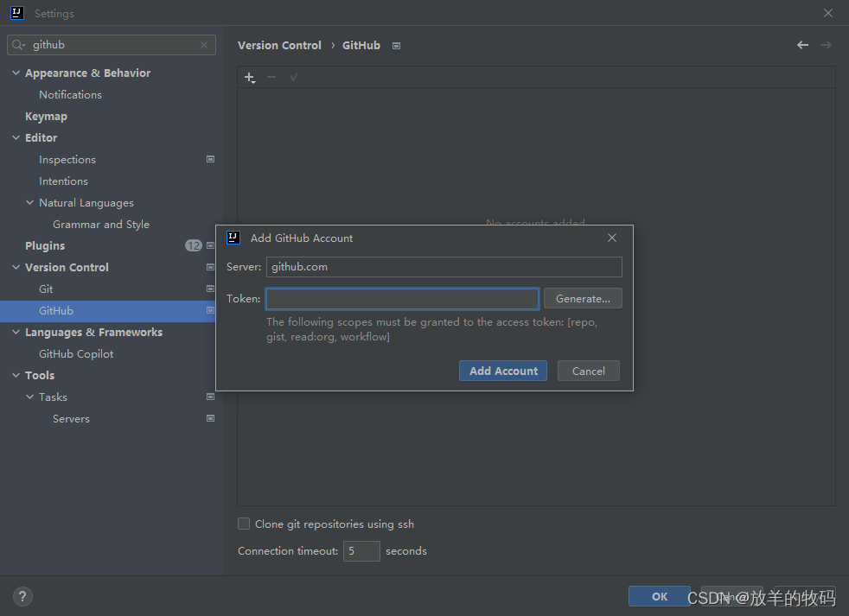Click the Generate... token button
Screen dimensions: 849x616
pyautogui.click(x=583, y=298)
